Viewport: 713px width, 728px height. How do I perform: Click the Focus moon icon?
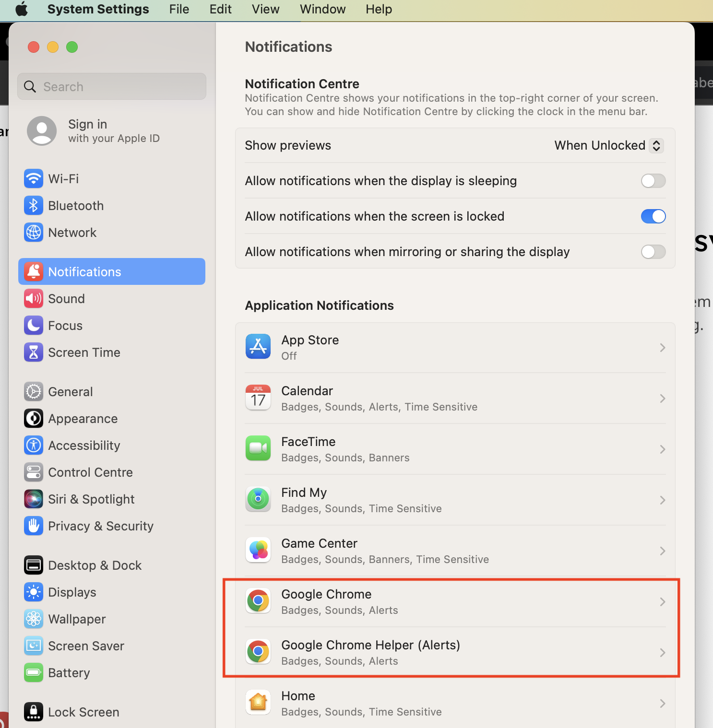[x=34, y=326]
